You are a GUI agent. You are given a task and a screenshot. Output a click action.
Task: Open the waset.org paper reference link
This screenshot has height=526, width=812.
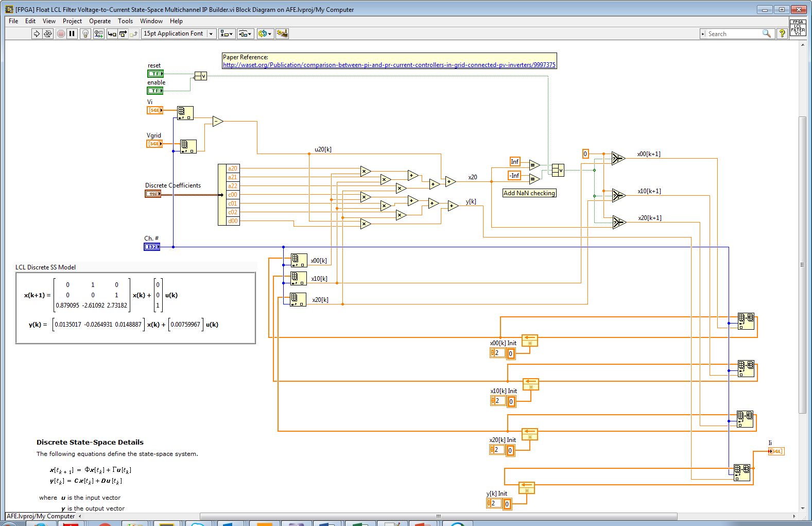tap(389, 65)
